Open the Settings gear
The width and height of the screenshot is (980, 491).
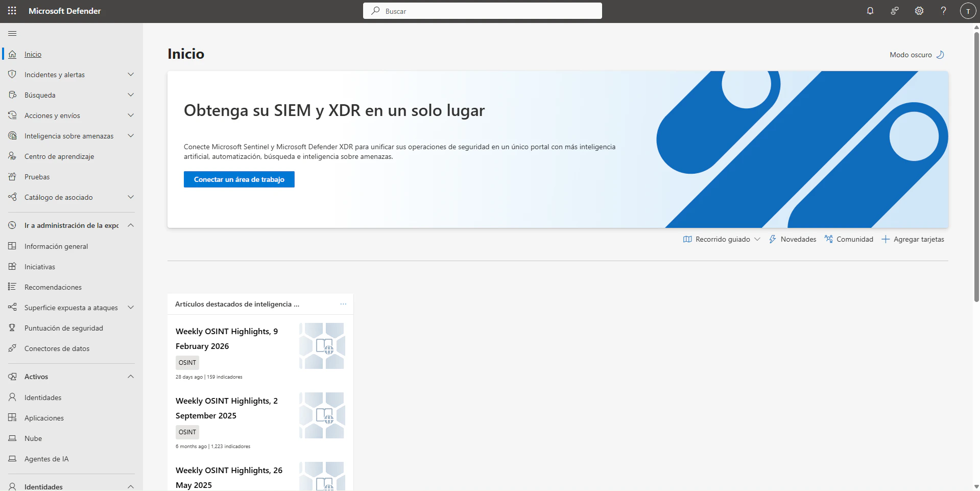click(919, 11)
